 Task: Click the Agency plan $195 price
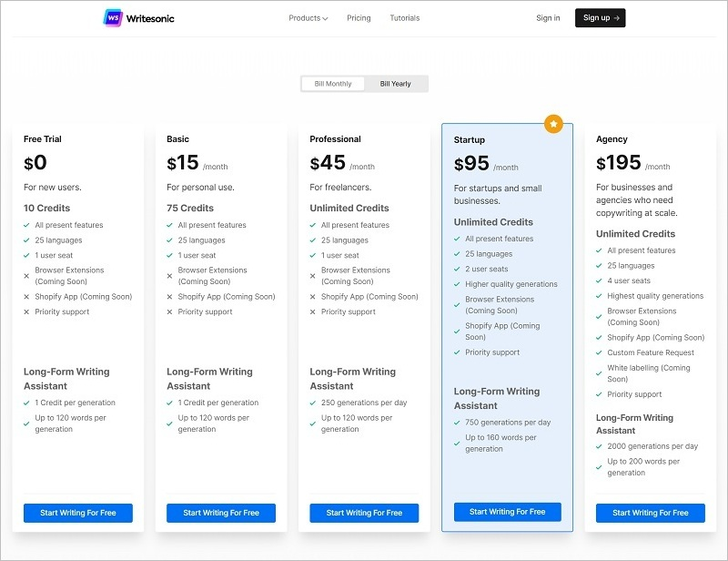tap(618, 163)
